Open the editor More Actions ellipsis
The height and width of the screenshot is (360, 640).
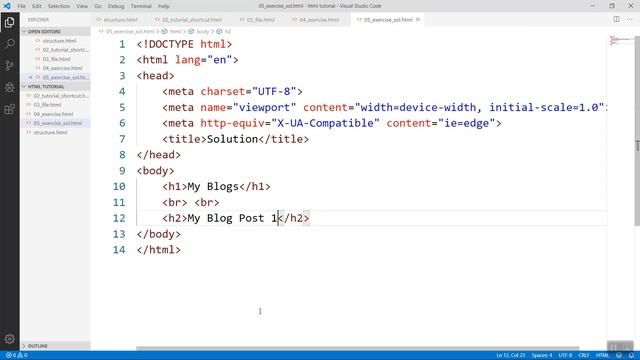(629, 19)
